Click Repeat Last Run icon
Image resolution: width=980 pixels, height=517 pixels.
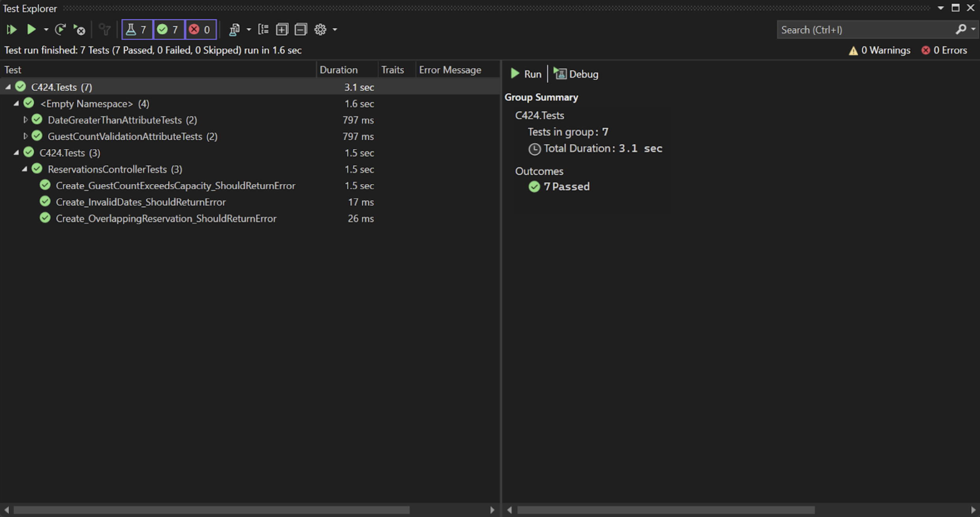(x=60, y=30)
